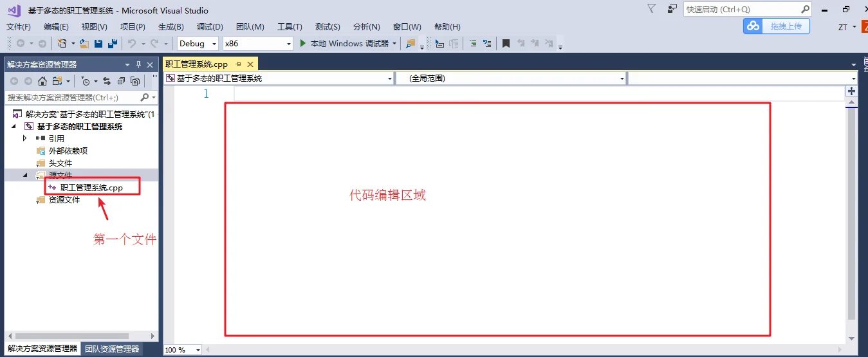Click the Show All Files icon

pyautogui.click(x=135, y=81)
